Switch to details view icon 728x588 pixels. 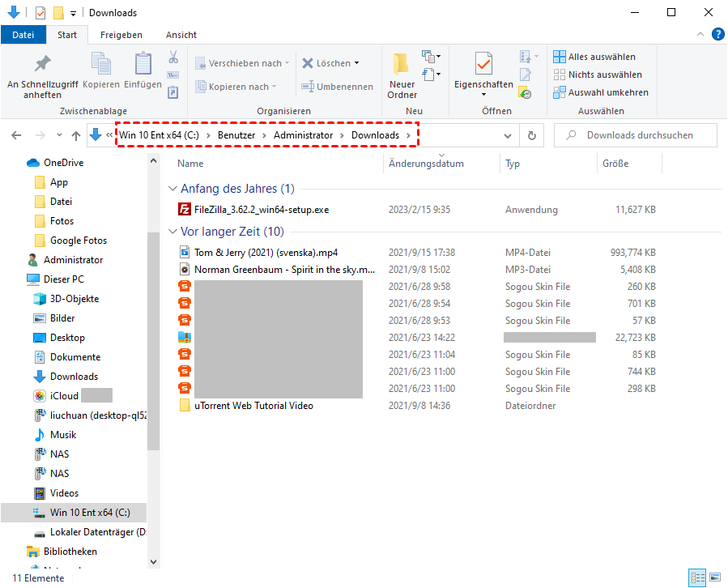pos(697,577)
